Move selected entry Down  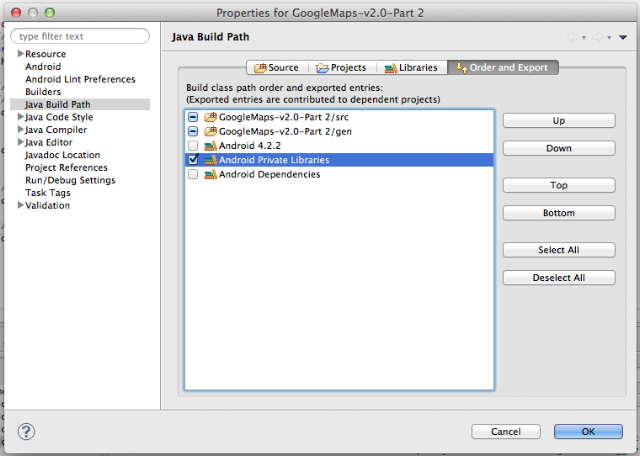(559, 149)
